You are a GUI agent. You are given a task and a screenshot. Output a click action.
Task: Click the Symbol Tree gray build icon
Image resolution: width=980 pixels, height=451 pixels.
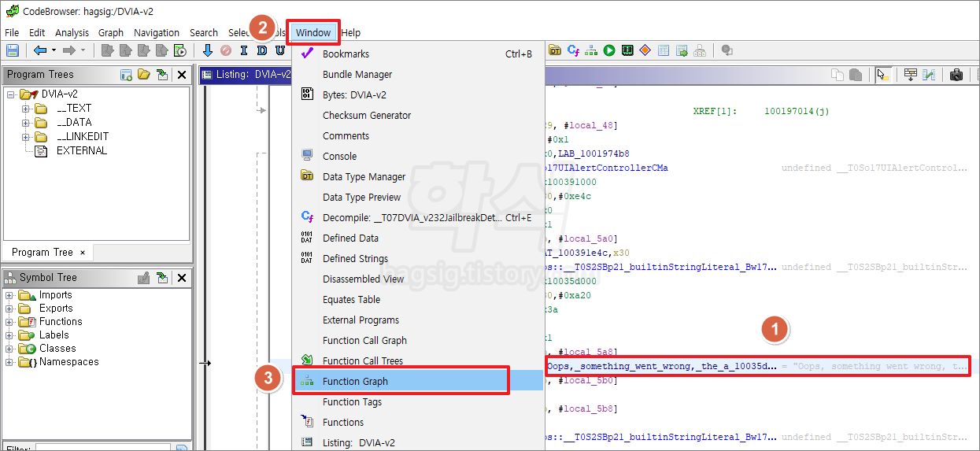pos(144,278)
